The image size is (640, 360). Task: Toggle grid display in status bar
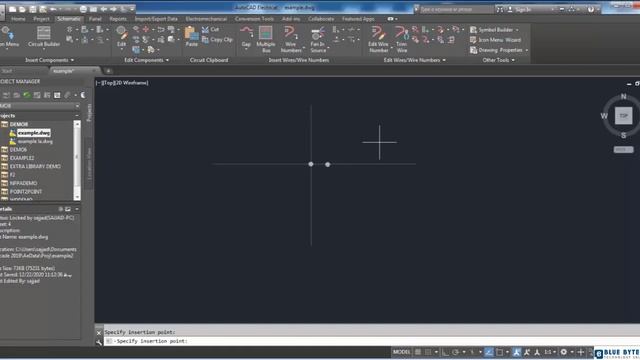pyautogui.click(x=418, y=352)
